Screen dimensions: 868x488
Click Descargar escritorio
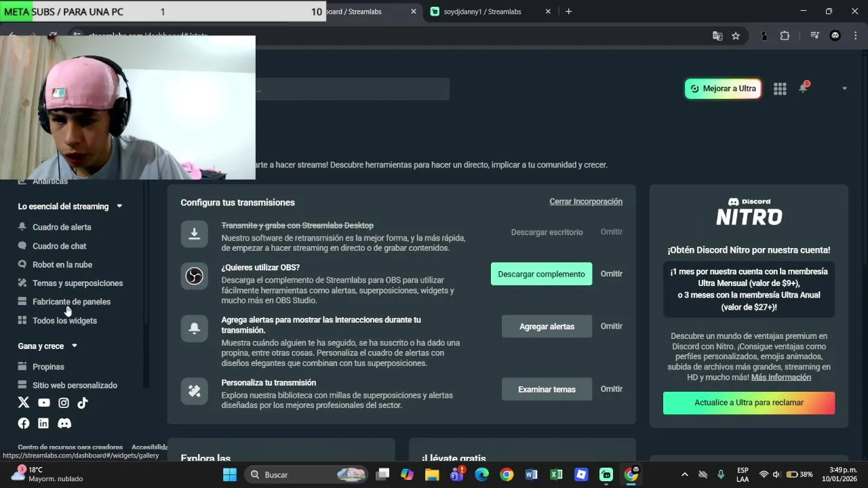point(547,232)
